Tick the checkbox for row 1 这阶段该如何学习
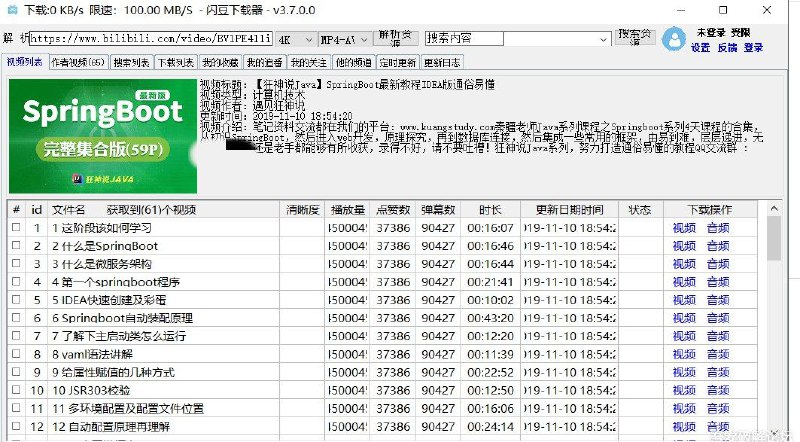This screenshot has width=800, height=442. [16, 227]
